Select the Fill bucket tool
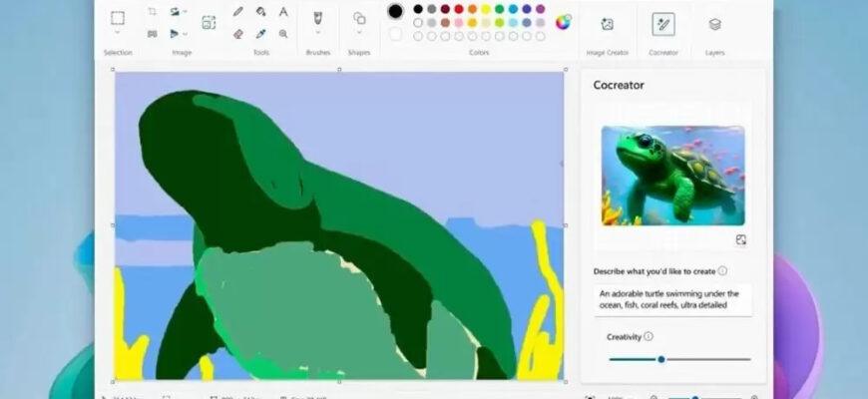Screen dimensions: 868x399 (260, 12)
